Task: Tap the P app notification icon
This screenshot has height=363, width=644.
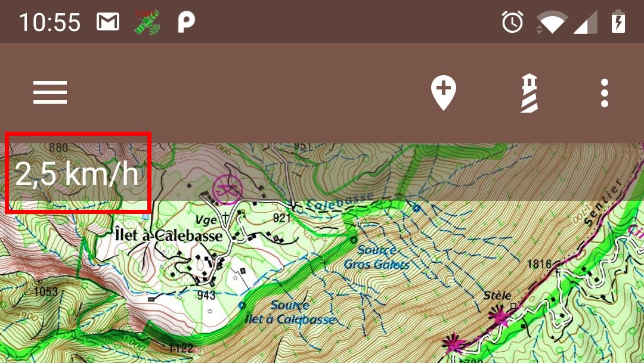Action: point(186,22)
